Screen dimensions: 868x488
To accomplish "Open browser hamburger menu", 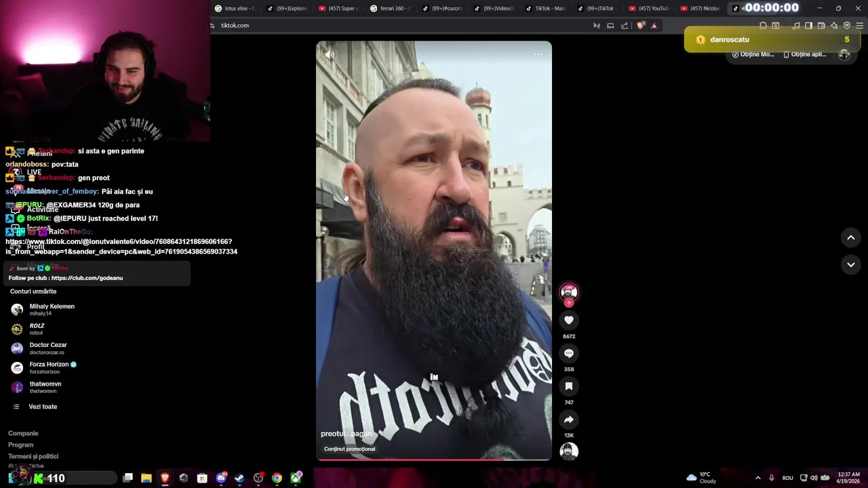I will 859,26.
